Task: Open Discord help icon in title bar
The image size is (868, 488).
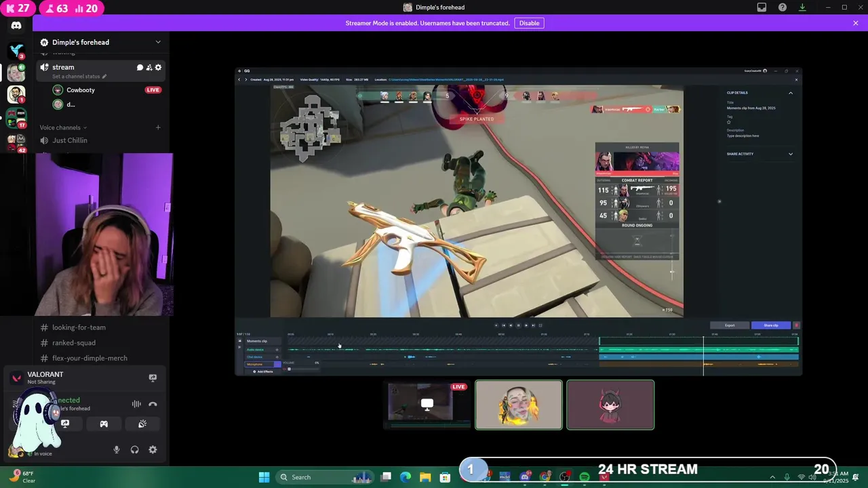Action: click(x=783, y=7)
